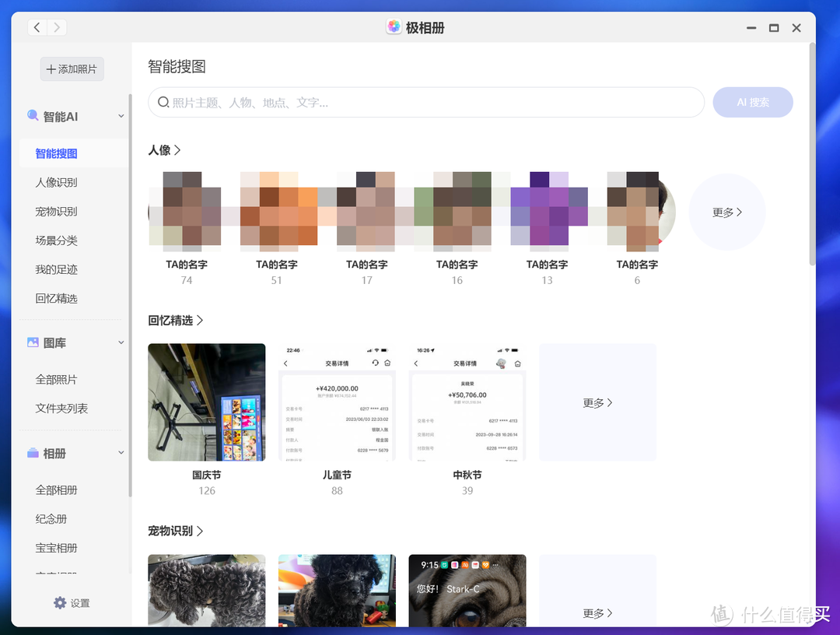This screenshot has height=635, width=840.
Task: Click the sidebar vertical scrollbar
Action: (130, 295)
